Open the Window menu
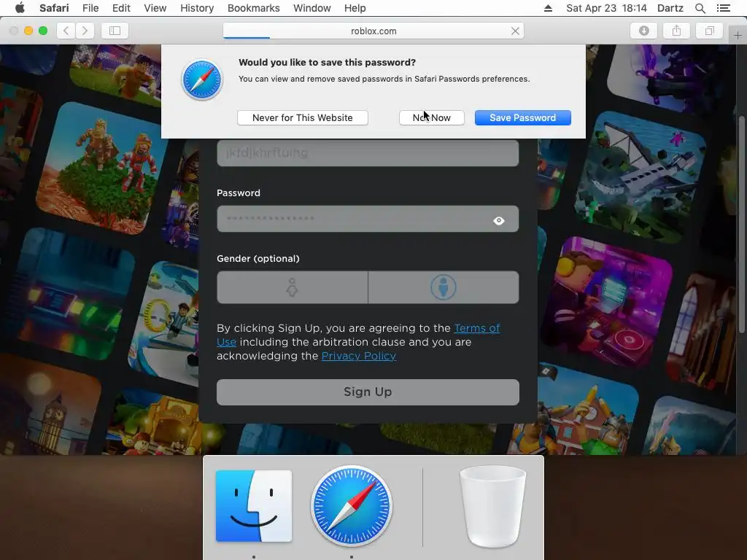The height and width of the screenshot is (560, 747). point(311,8)
